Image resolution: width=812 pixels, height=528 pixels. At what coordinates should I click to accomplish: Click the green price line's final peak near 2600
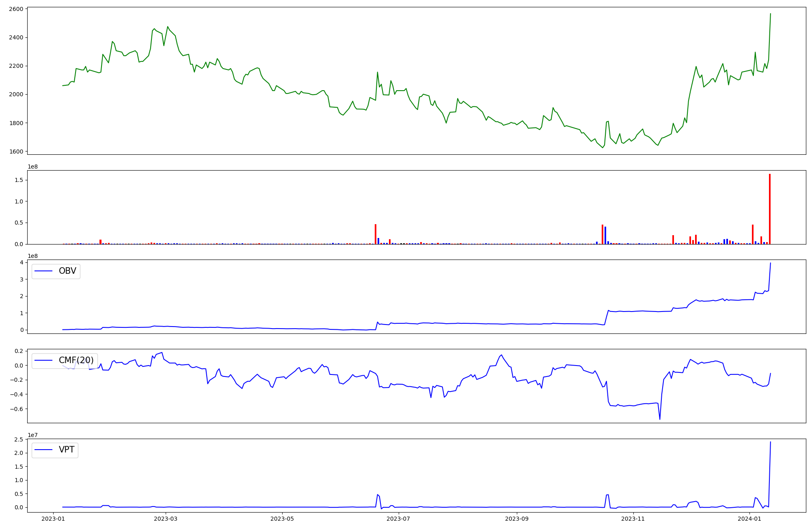770,14
